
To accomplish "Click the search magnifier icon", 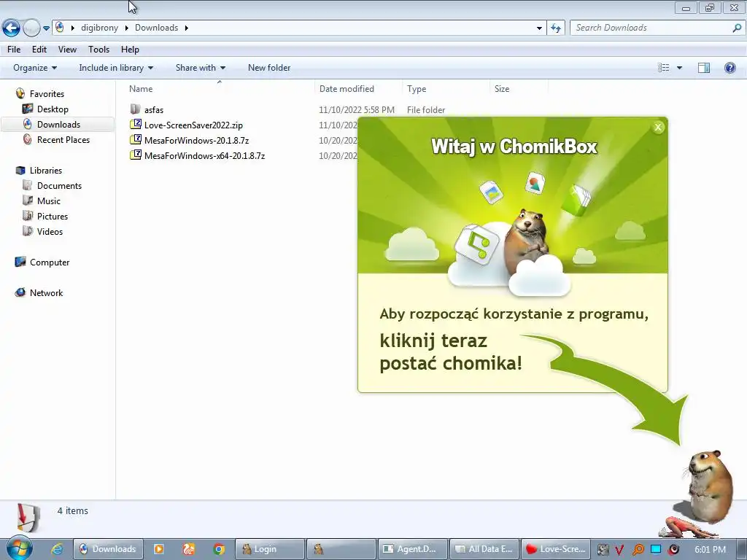I will (737, 28).
